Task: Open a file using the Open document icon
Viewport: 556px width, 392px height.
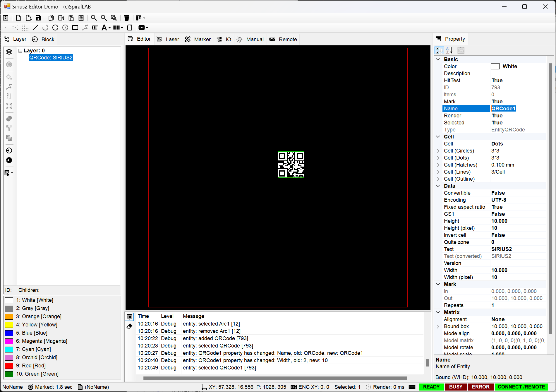Action: tap(28, 18)
